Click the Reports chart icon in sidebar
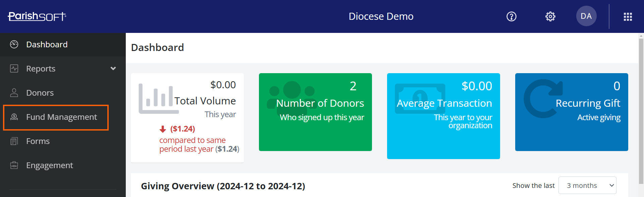Screen dimensions: 644x197 [x=14, y=68]
